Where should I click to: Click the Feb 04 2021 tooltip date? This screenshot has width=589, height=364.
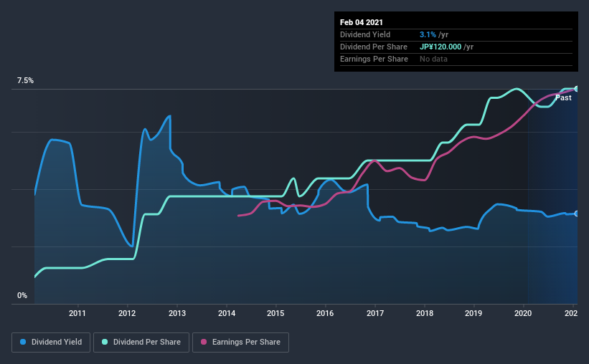pyautogui.click(x=362, y=22)
